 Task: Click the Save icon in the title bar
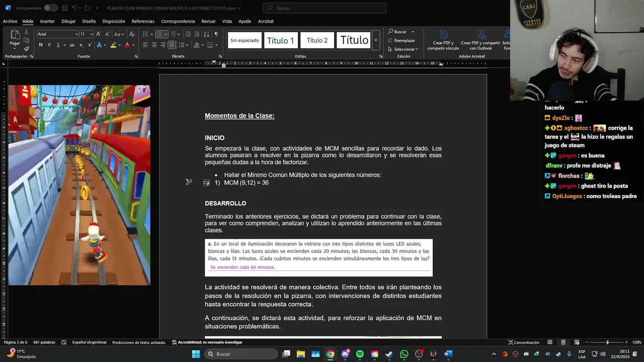tap(64, 8)
